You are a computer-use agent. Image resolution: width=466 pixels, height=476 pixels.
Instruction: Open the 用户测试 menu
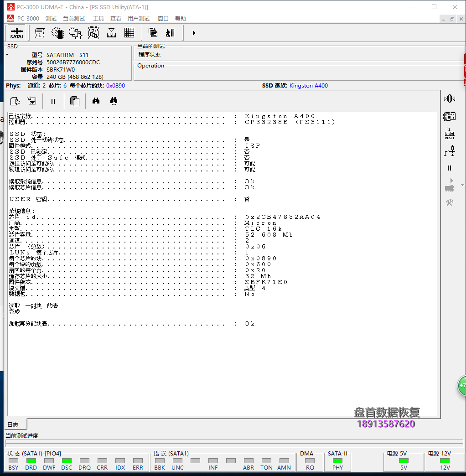(139, 19)
